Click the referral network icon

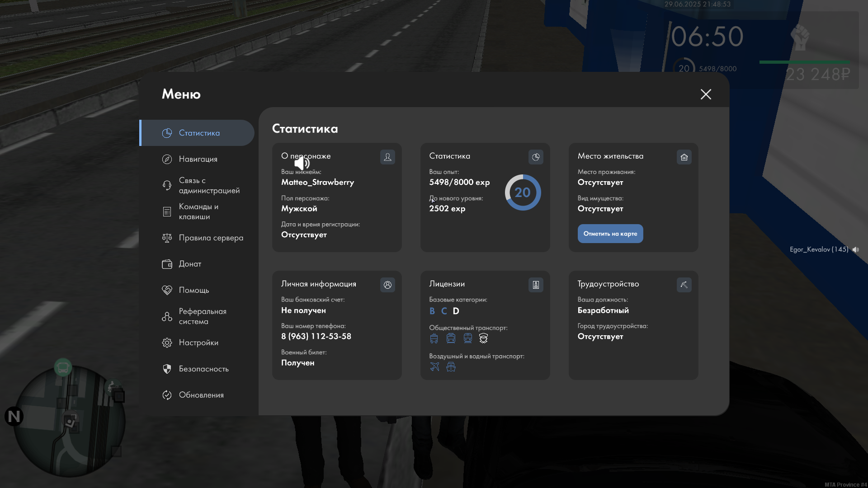(x=167, y=316)
